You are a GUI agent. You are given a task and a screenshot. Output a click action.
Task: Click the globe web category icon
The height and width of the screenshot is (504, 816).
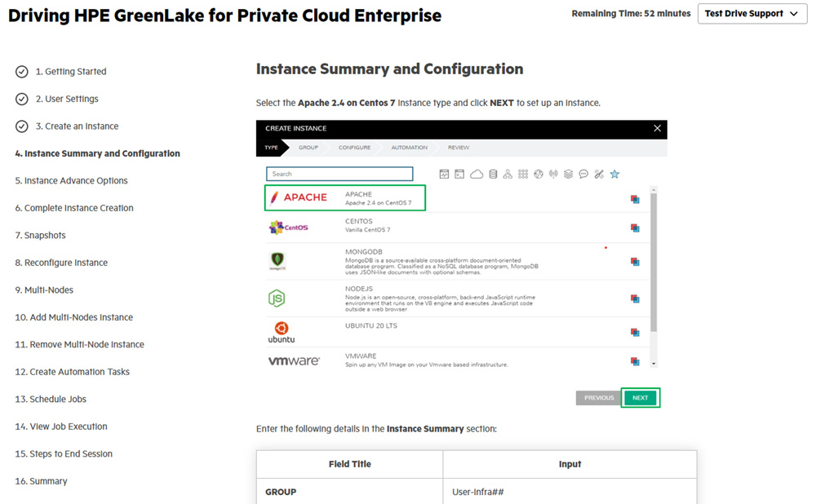[x=539, y=175]
